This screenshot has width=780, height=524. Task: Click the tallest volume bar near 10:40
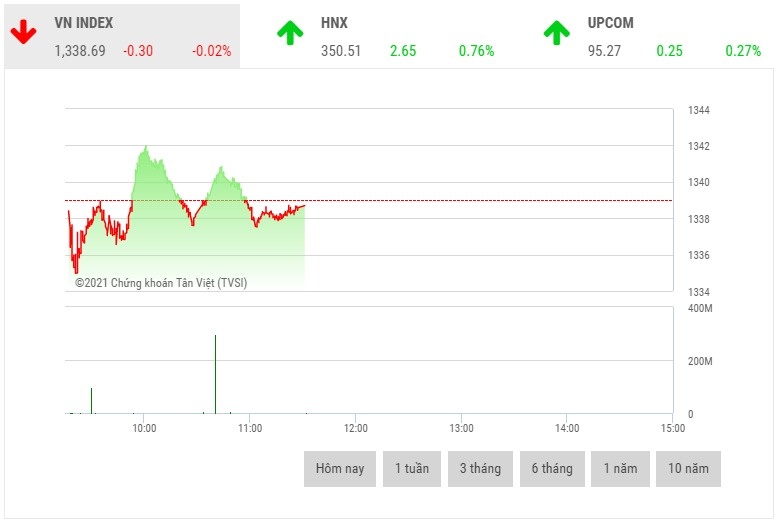[215, 375]
